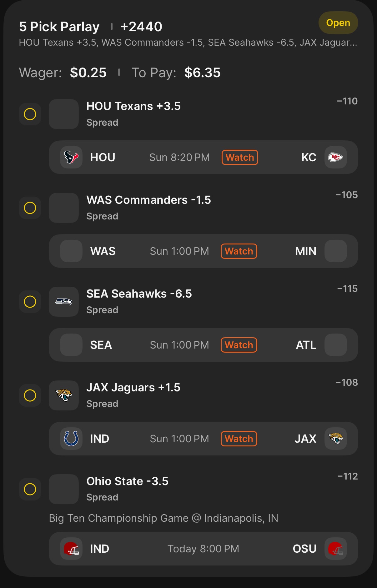Viewport: 377px width, 588px height.
Task: Click the Kansas City Chiefs logo
Action: pos(335,157)
